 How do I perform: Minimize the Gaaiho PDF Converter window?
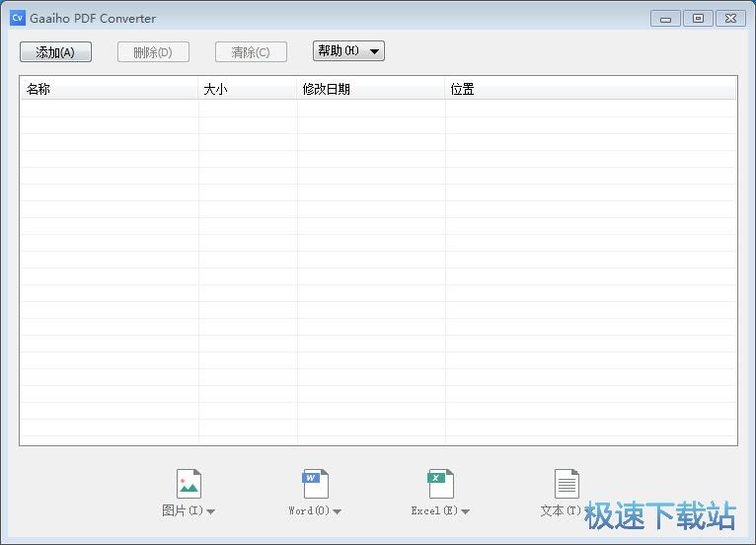click(x=665, y=19)
